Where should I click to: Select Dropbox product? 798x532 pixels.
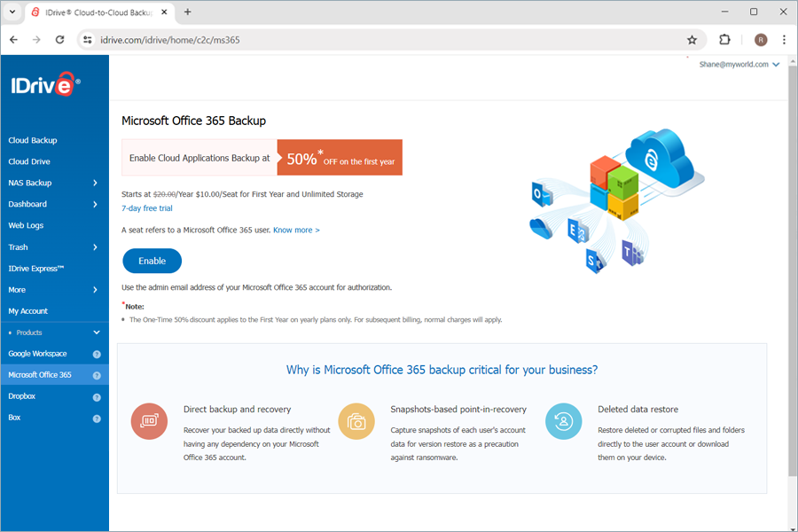(x=22, y=396)
